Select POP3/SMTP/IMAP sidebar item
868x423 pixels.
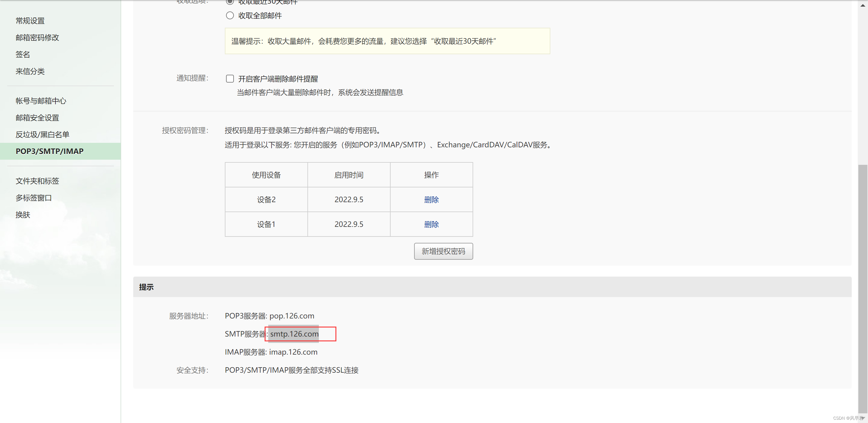(x=49, y=151)
